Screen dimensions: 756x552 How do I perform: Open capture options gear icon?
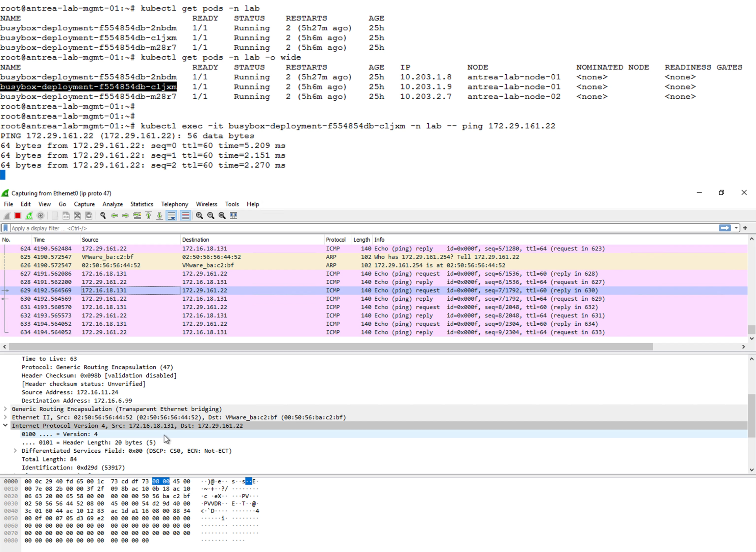(41, 216)
